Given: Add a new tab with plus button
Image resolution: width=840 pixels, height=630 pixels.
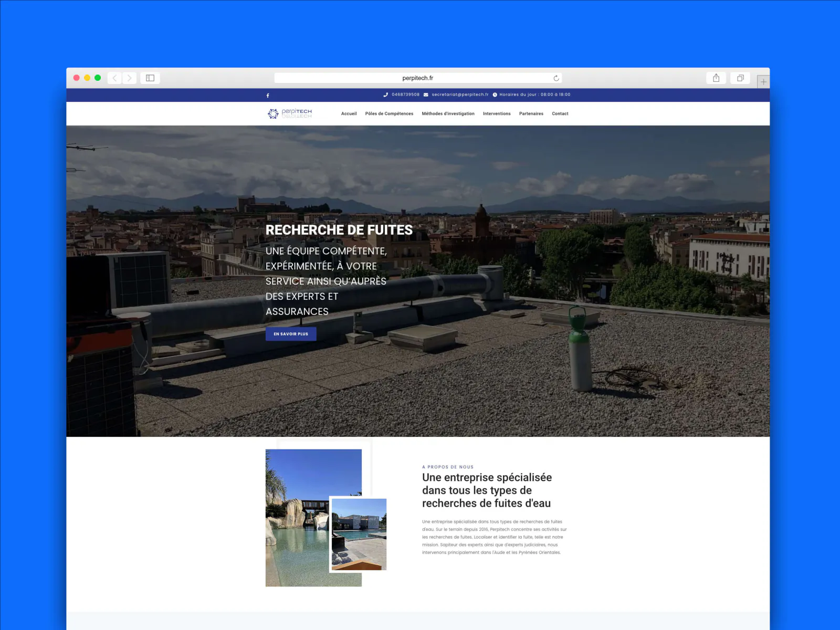Looking at the screenshot, I should pyautogui.click(x=763, y=81).
